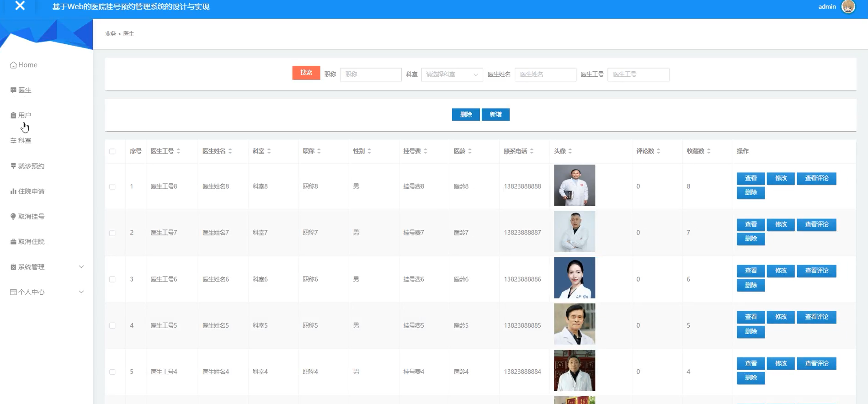Open the 住院申请 sidebar menu item
868x404 pixels.
click(31, 191)
